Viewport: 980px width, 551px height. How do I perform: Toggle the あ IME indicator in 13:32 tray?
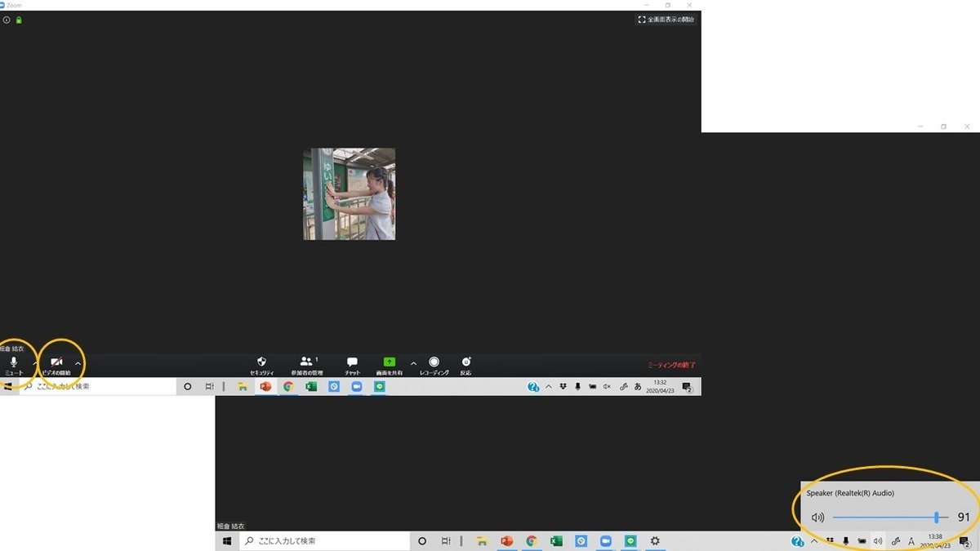(x=638, y=386)
